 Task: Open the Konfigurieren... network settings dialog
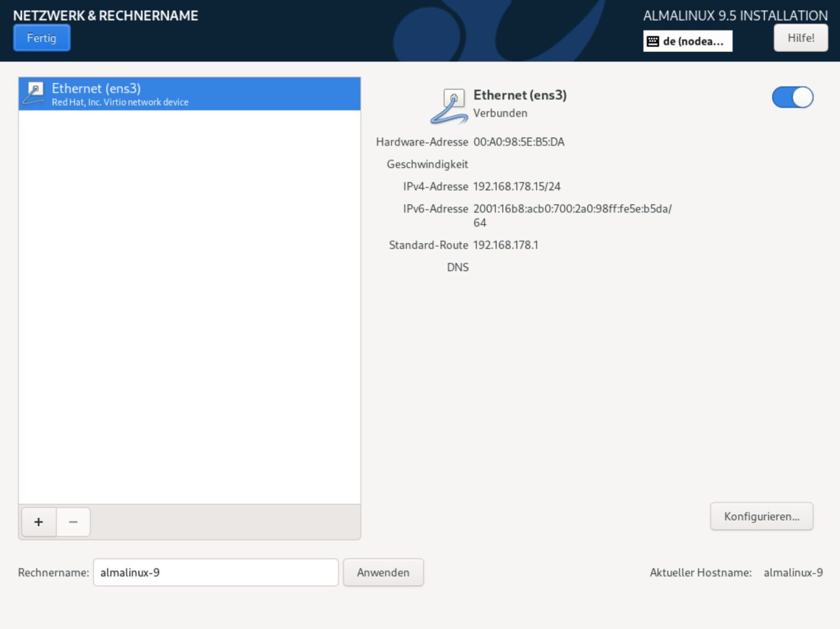tap(761, 516)
